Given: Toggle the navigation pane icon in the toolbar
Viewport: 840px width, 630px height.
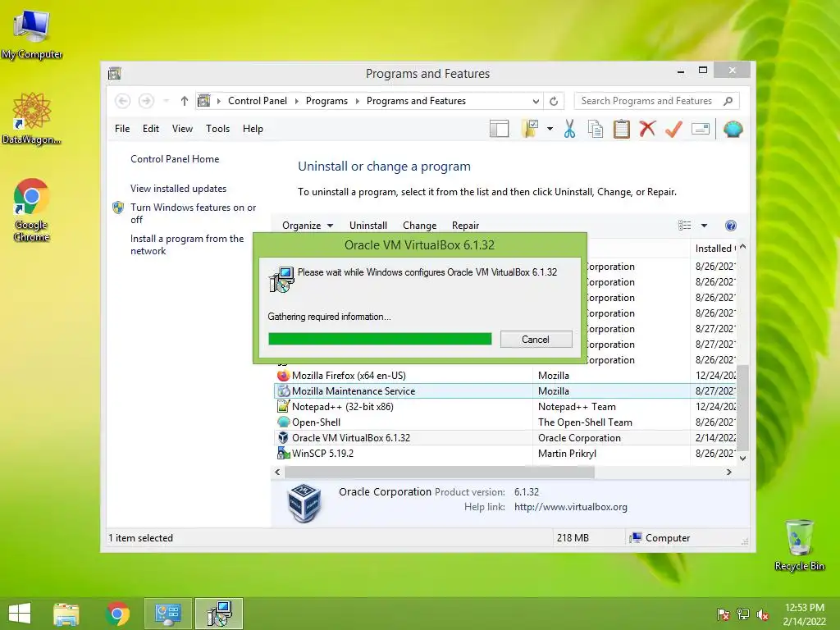Looking at the screenshot, I should point(499,129).
